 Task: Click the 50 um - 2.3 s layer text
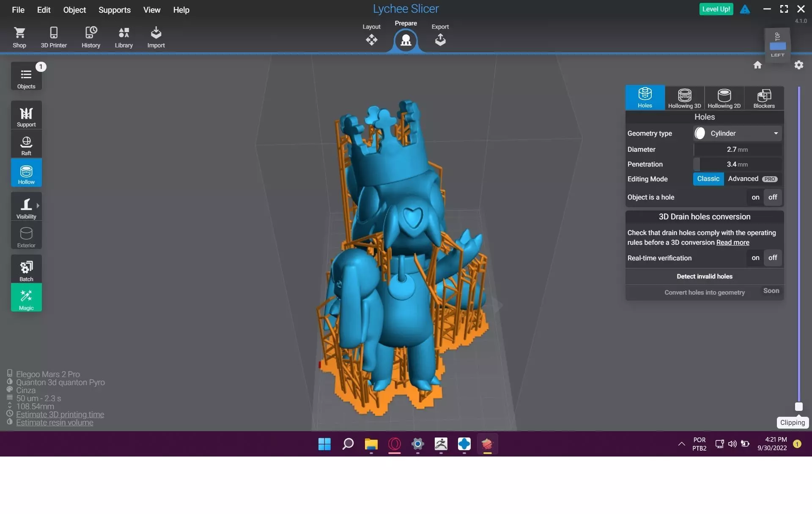38,399
